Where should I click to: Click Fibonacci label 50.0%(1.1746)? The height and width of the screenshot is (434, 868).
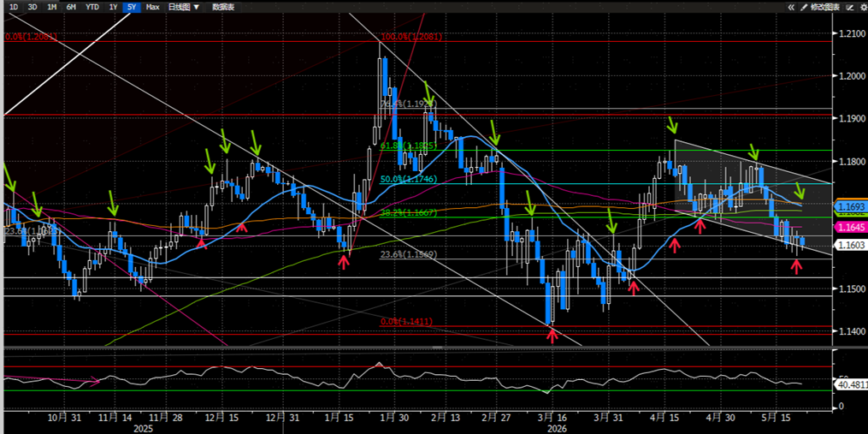click(x=407, y=180)
